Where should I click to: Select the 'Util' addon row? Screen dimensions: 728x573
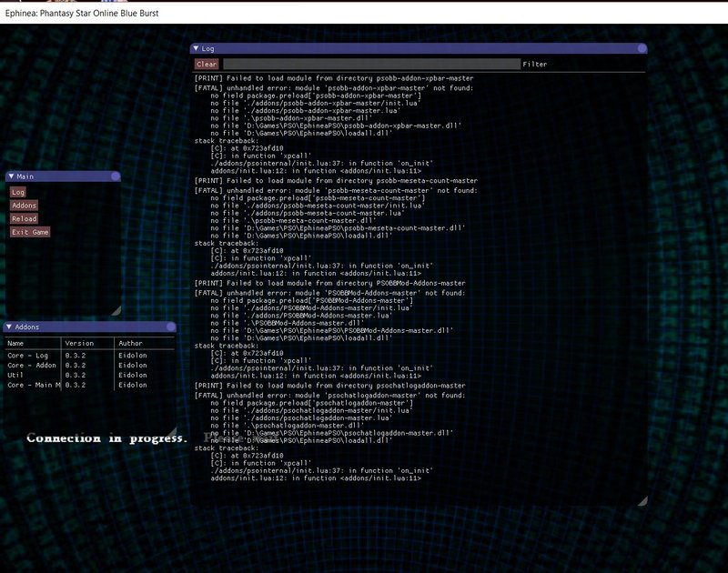(90, 375)
